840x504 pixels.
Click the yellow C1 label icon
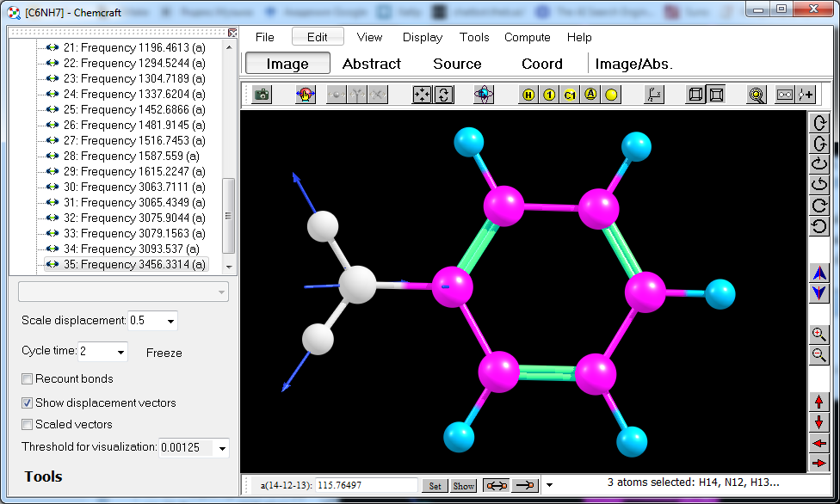570,95
